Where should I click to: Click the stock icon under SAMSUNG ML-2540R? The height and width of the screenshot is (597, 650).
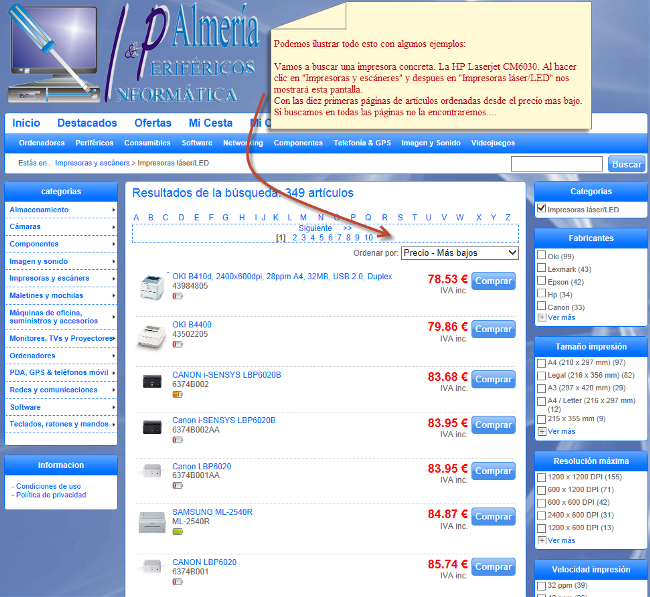[x=178, y=531]
